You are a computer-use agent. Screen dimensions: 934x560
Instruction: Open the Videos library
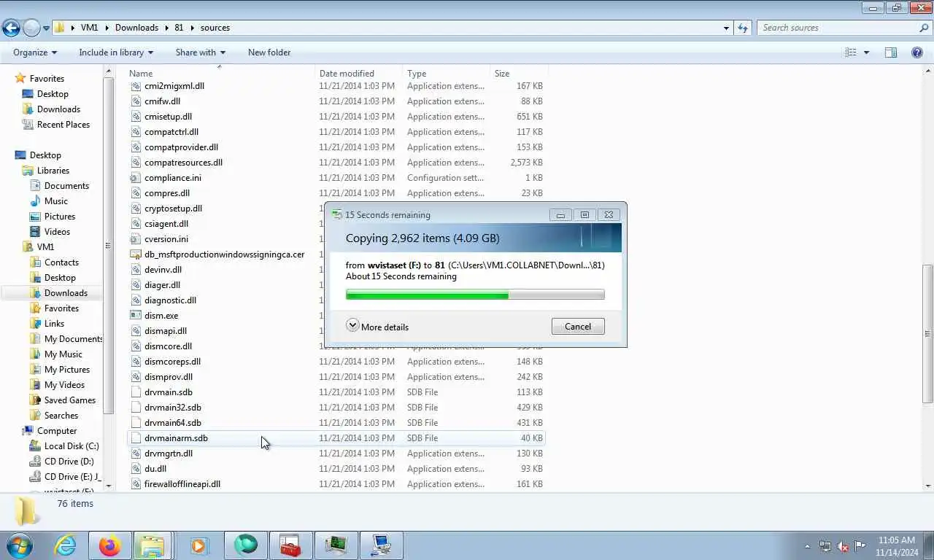click(58, 232)
